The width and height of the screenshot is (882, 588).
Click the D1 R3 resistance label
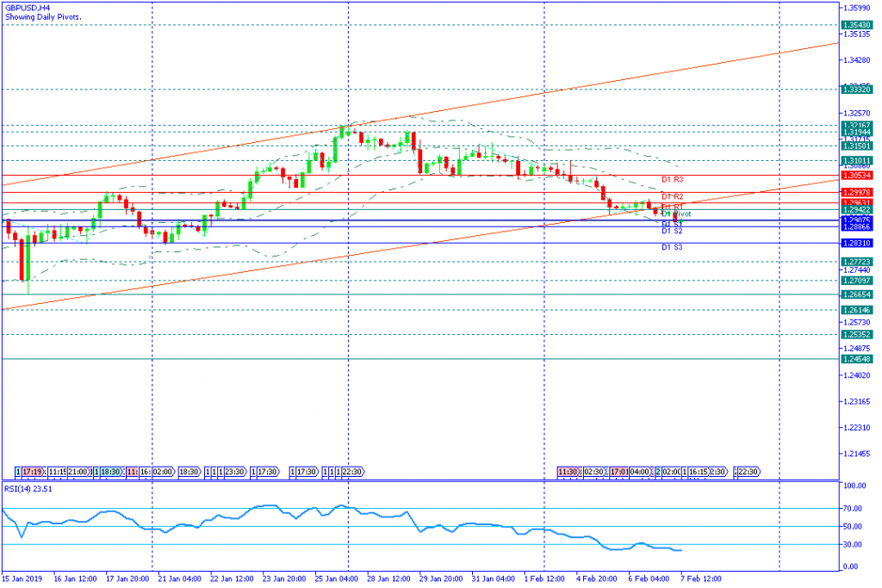tap(673, 179)
